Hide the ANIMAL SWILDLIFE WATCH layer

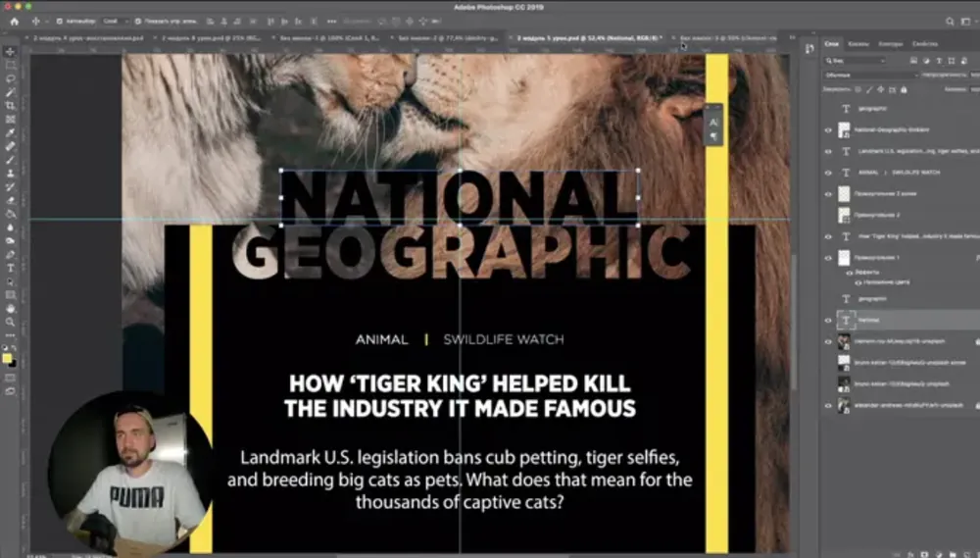[828, 173]
